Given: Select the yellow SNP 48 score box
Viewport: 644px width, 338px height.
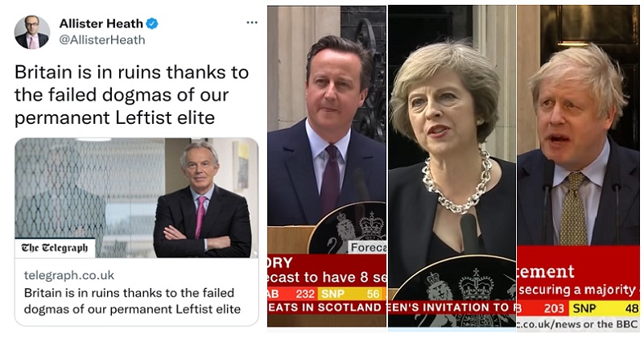Looking at the screenshot, I should coord(605,308).
